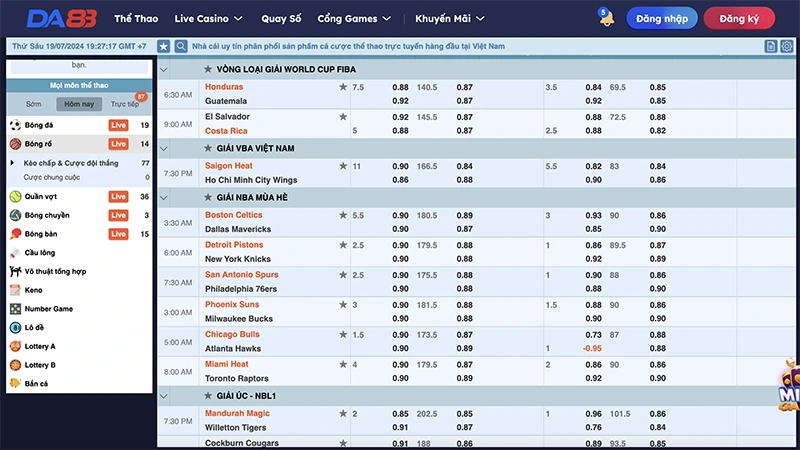Select the Võ thuật tổng hợp icon

pos(15,271)
